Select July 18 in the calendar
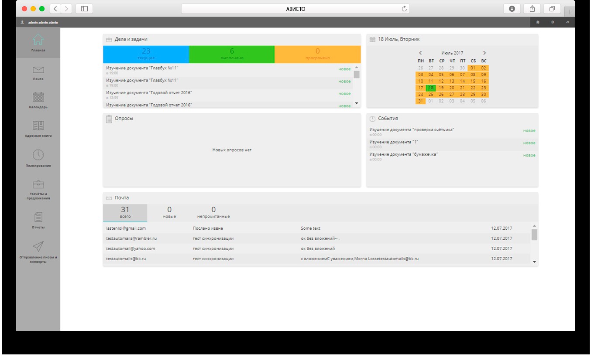591x364 pixels. [x=431, y=88]
